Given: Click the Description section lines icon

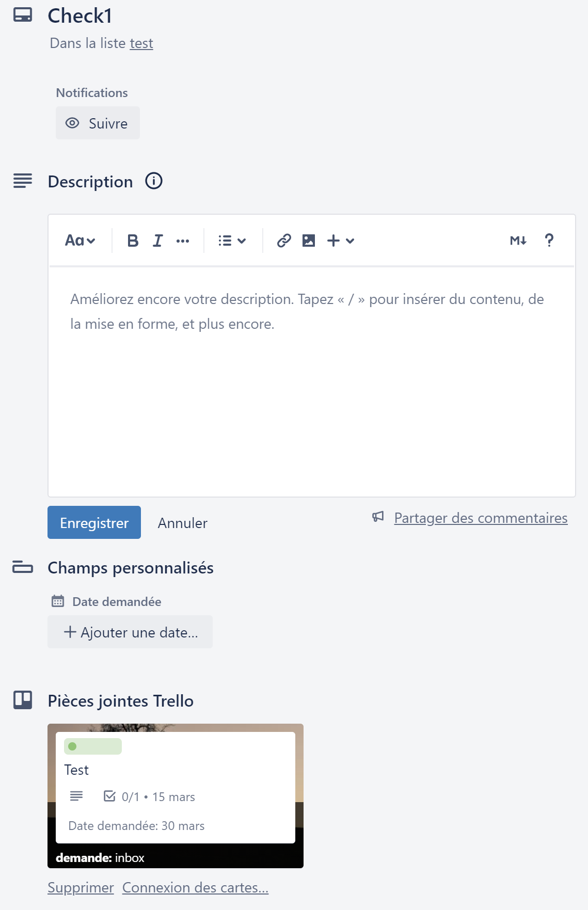Looking at the screenshot, I should [23, 181].
